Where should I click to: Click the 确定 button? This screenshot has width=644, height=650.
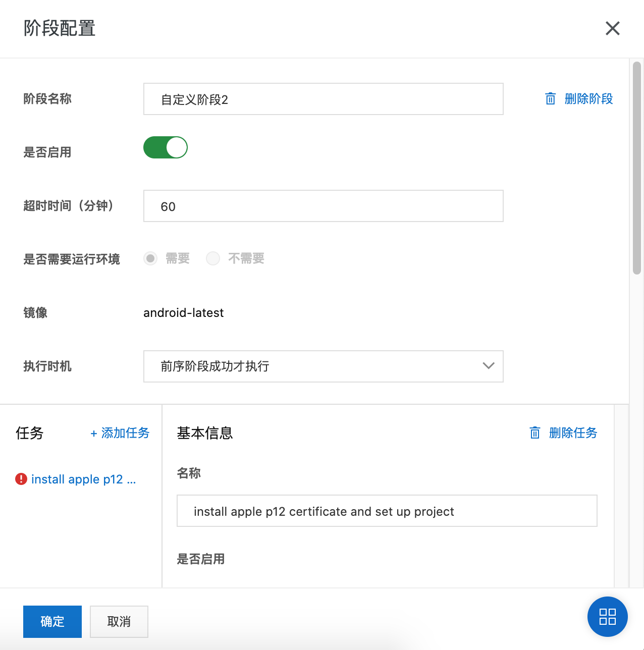(x=52, y=622)
